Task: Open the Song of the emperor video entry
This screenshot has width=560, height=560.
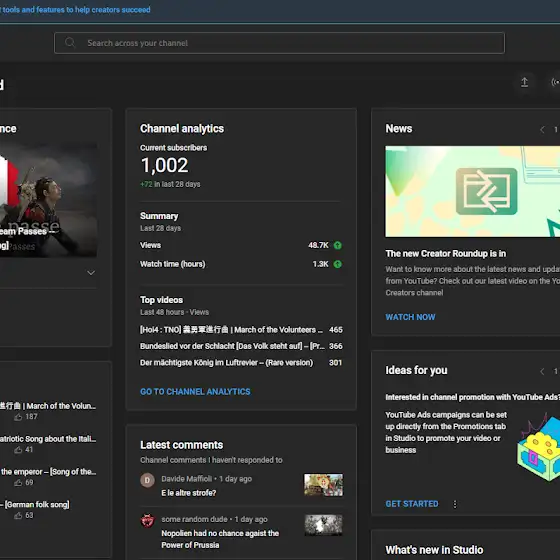Action: point(48,472)
